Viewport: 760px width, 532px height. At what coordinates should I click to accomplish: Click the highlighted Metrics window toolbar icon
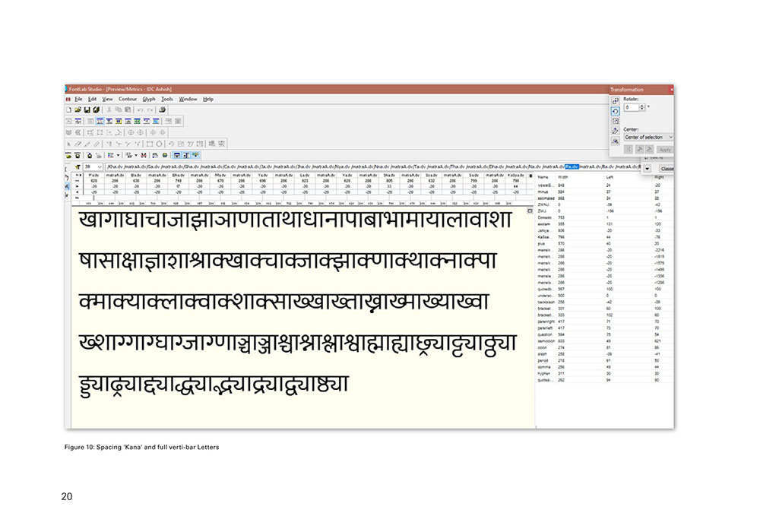(100, 121)
